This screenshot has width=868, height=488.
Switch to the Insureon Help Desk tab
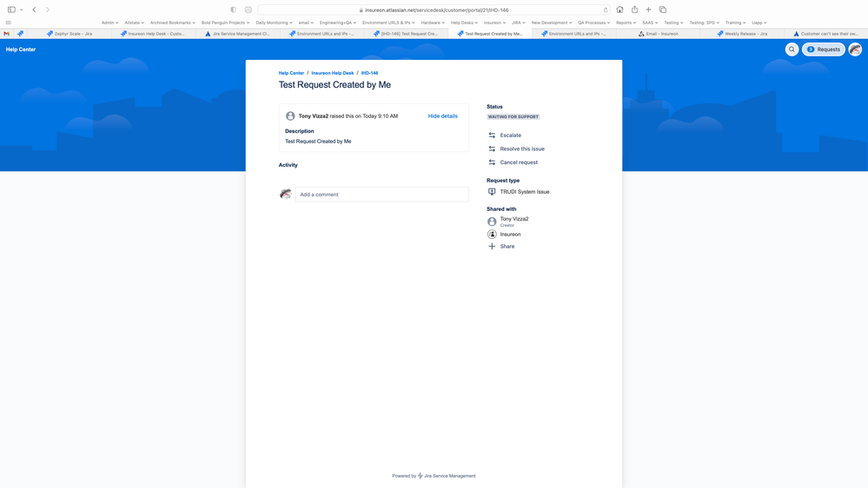click(x=152, y=34)
